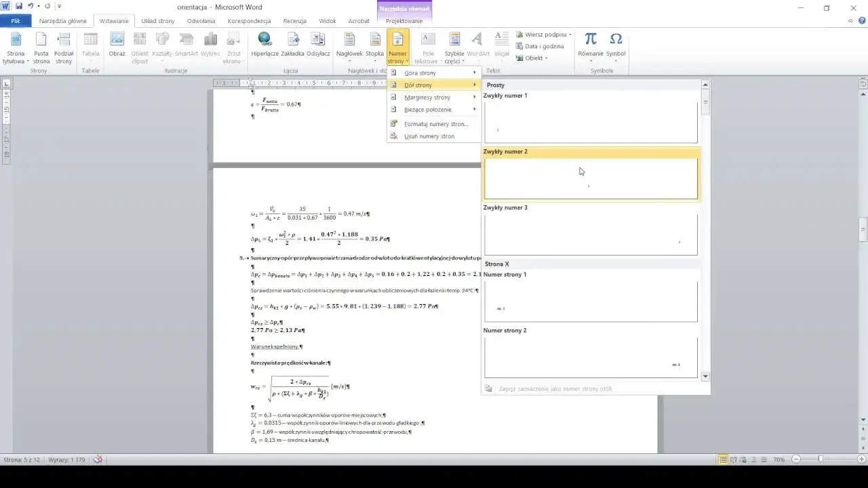Insert Podział strony page break
The width and height of the screenshot is (868, 488).
64,47
